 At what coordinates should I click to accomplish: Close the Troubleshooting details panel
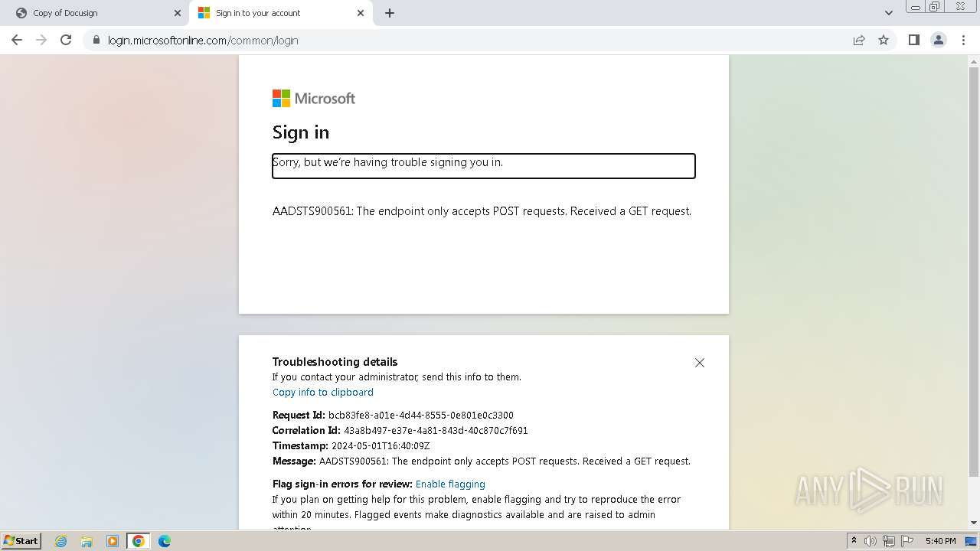click(x=699, y=363)
